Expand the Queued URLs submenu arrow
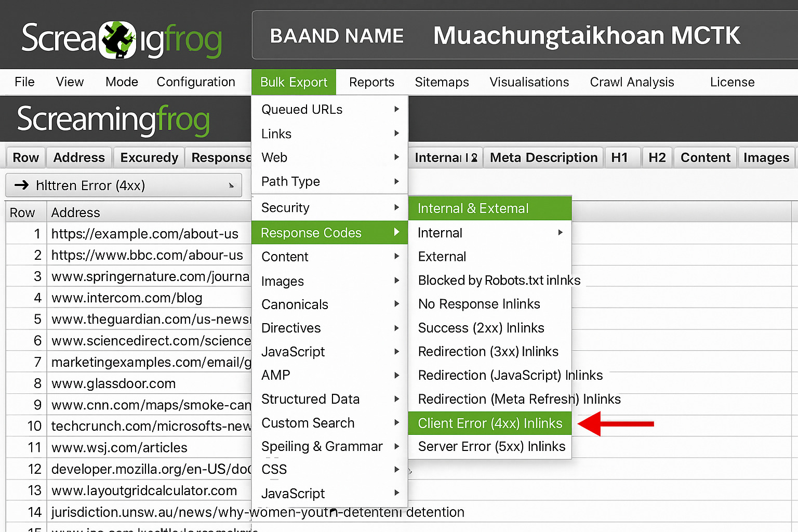Screen dimensions: 798x532 [x=396, y=109]
